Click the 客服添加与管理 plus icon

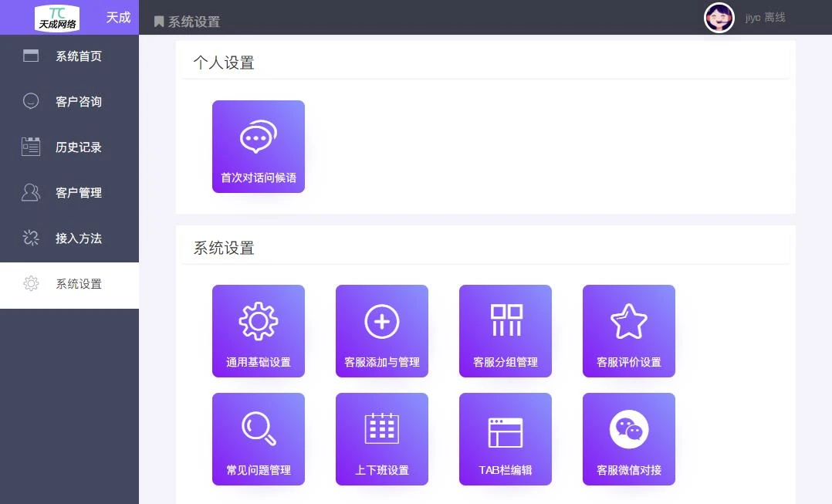tap(381, 321)
